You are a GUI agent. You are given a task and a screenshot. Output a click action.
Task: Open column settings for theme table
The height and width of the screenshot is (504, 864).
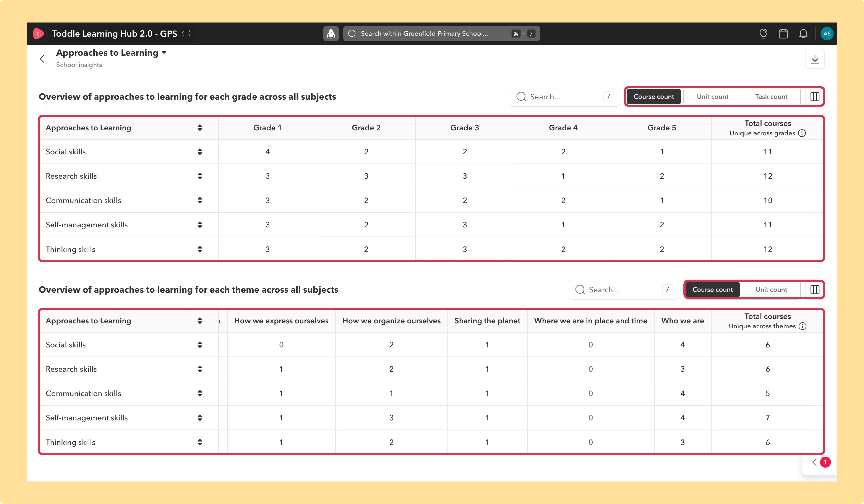[x=815, y=290]
